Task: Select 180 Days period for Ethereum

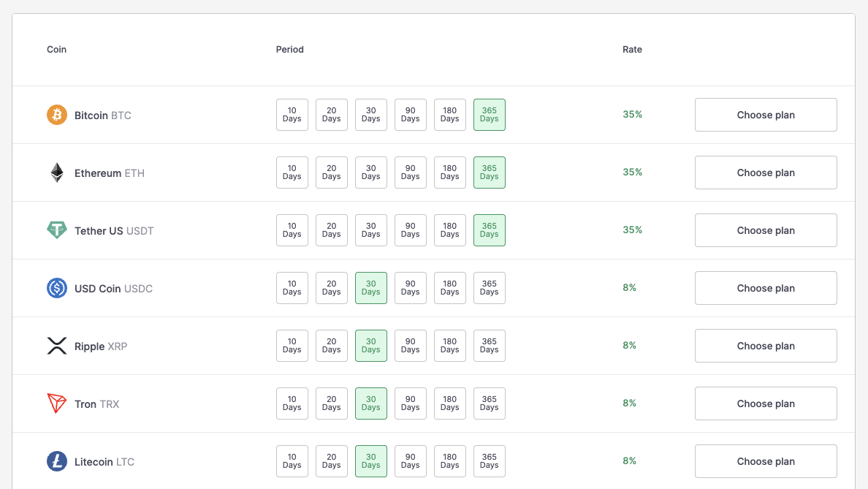Action: tap(450, 173)
